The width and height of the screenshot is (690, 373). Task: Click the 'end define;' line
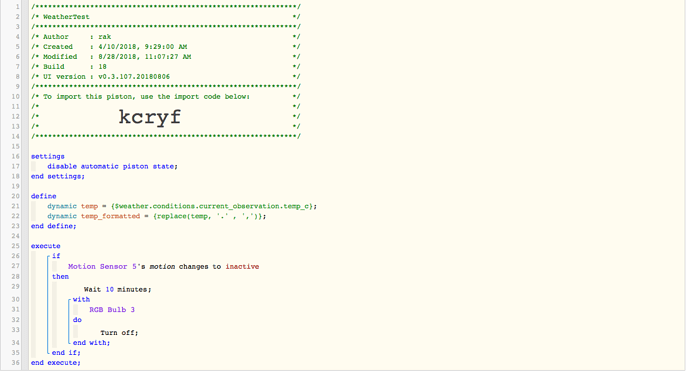click(x=53, y=226)
